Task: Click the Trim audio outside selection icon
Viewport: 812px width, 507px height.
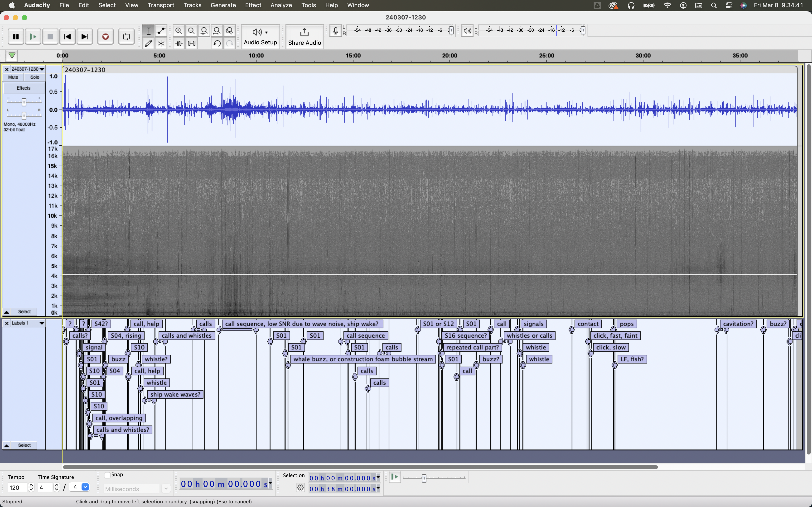Action: click(179, 43)
